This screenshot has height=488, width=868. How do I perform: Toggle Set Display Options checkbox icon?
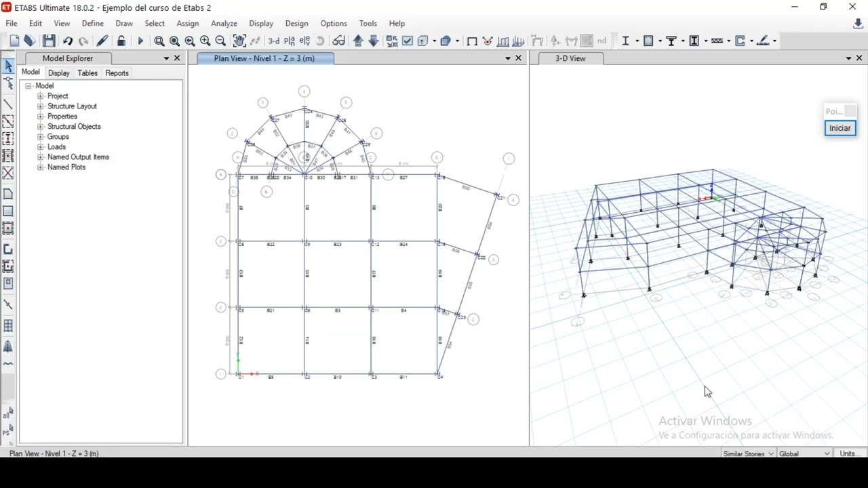click(407, 41)
